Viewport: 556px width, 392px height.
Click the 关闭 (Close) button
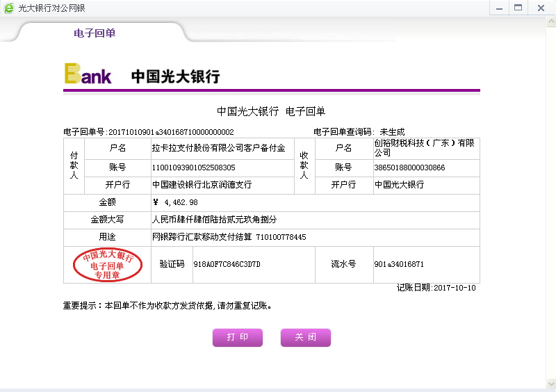pyautogui.click(x=306, y=337)
